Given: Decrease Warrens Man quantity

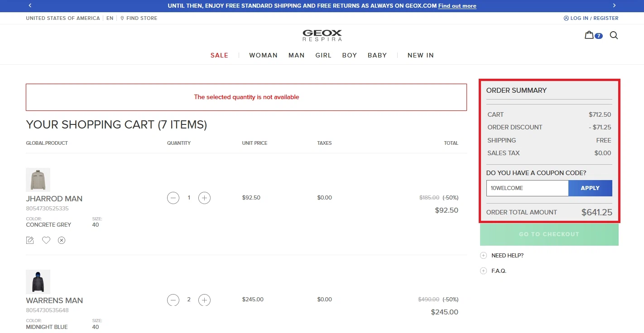Looking at the screenshot, I should pyautogui.click(x=173, y=300).
